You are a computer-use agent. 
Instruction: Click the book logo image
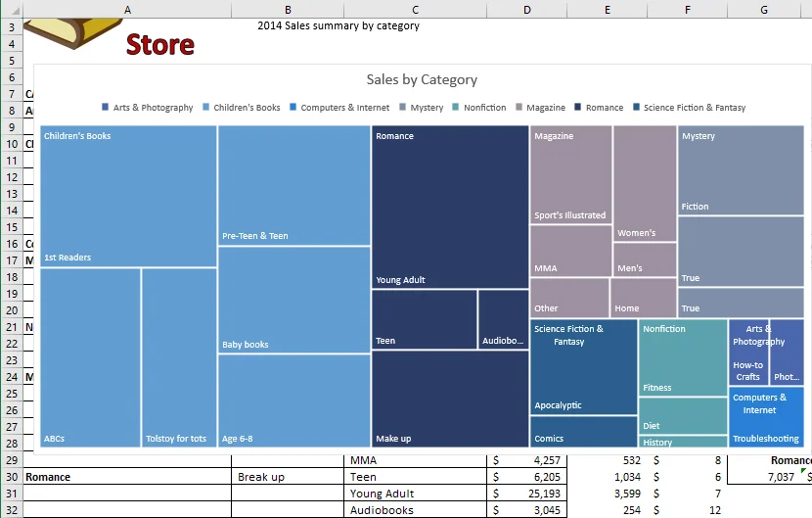pos(72,33)
